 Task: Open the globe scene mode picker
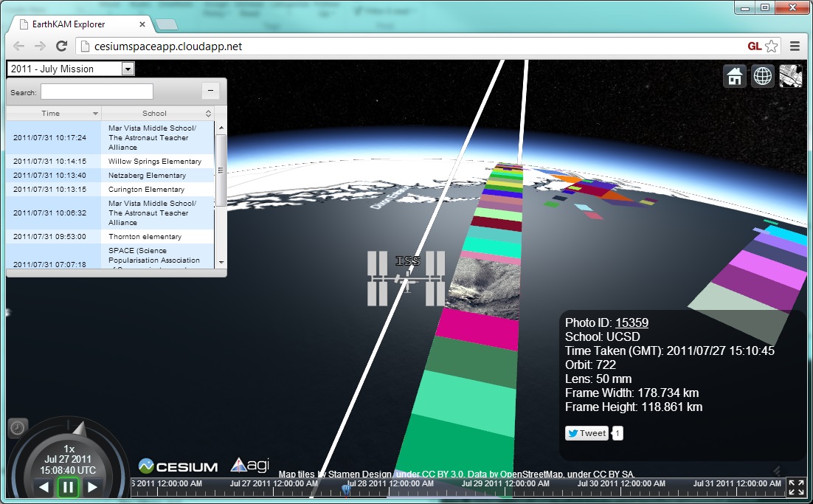point(763,76)
